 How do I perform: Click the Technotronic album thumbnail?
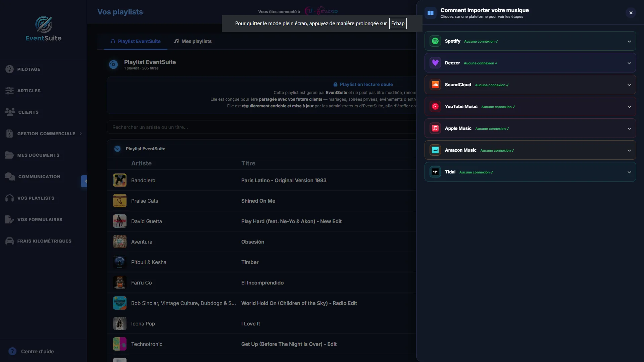[120, 344]
